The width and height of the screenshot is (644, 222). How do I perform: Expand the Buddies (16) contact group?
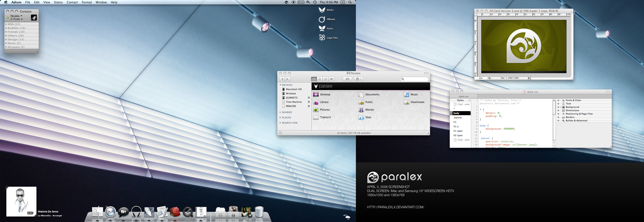tap(6, 28)
